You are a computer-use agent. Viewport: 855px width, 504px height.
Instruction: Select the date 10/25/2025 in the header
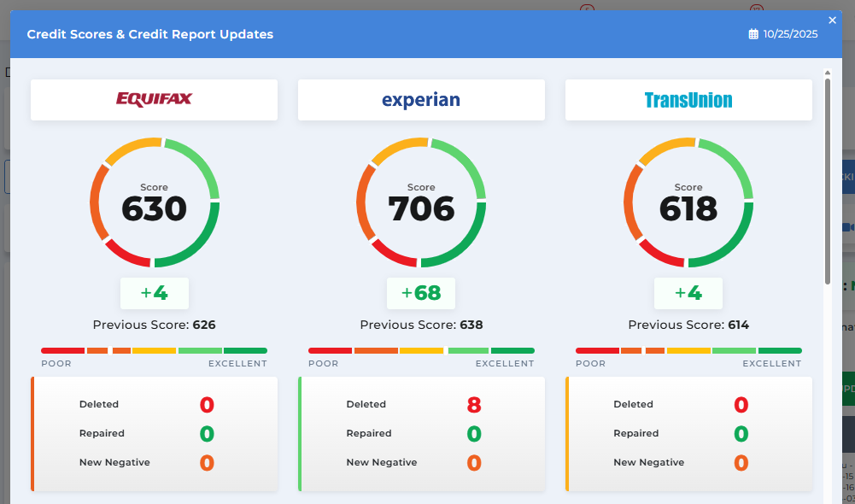point(790,34)
